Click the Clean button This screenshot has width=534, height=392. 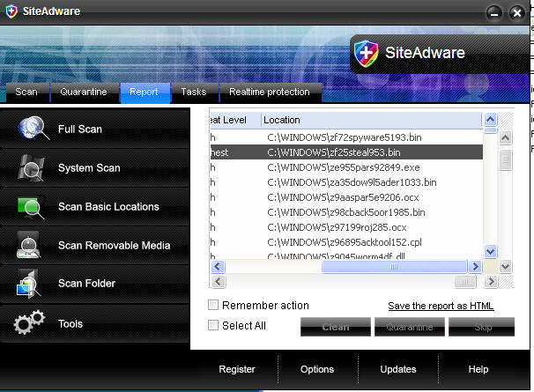point(336,327)
